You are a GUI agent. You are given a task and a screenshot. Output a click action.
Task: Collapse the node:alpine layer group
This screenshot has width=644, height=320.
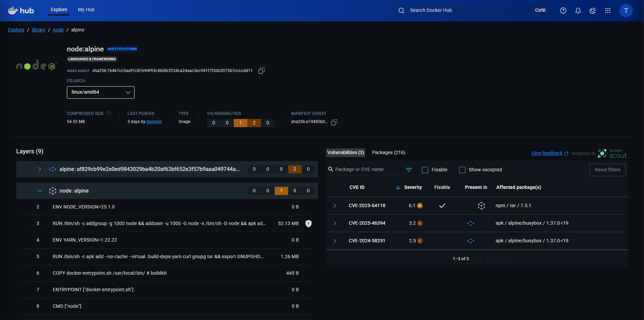tap(40, 191)
